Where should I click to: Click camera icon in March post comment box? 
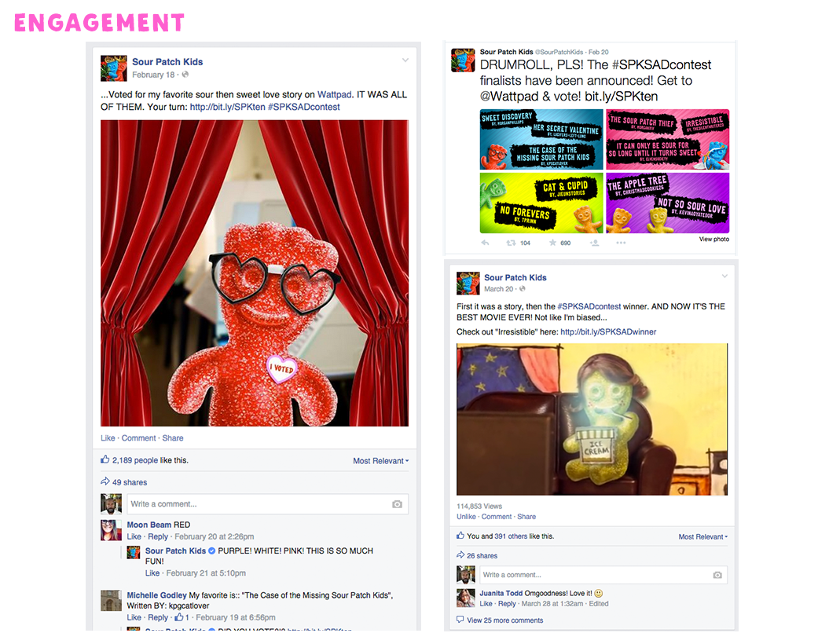coord(717,575)
